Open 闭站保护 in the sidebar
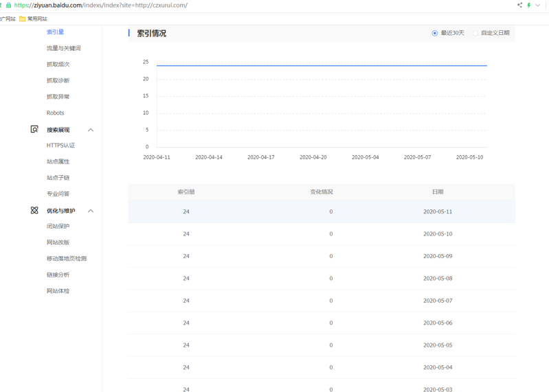The width and height of the screenshot is (549, 392). [58, 226]
